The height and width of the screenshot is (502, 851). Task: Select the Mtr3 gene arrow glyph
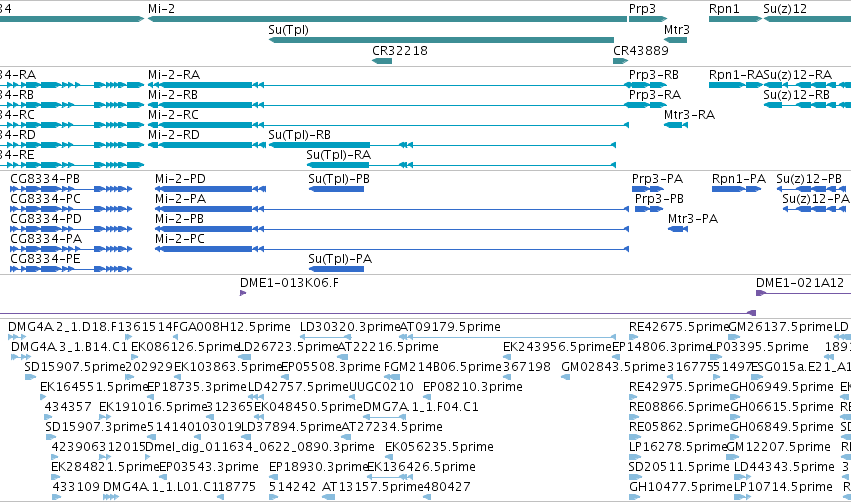[x=676, y=40]
